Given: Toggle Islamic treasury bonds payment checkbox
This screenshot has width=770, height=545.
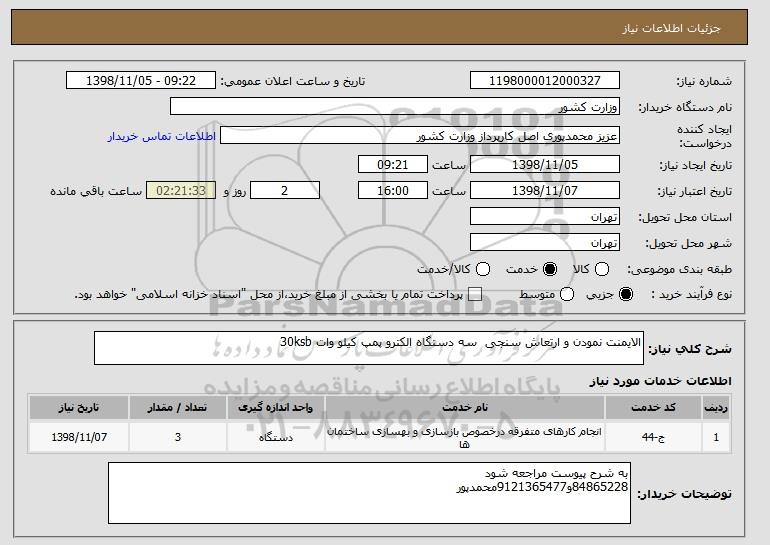Looking at the screenshot, I should tap(474, 295).
